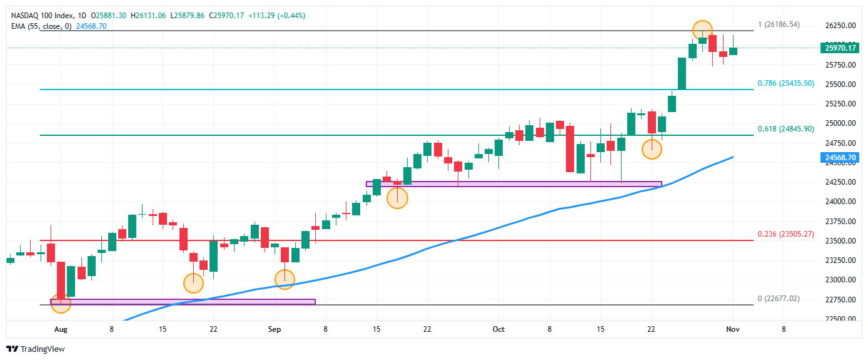Image resolution: width=868 pixels, height=360 pixels.
Task: Select the orange circle at the early August low
Action: pos(61,304)
